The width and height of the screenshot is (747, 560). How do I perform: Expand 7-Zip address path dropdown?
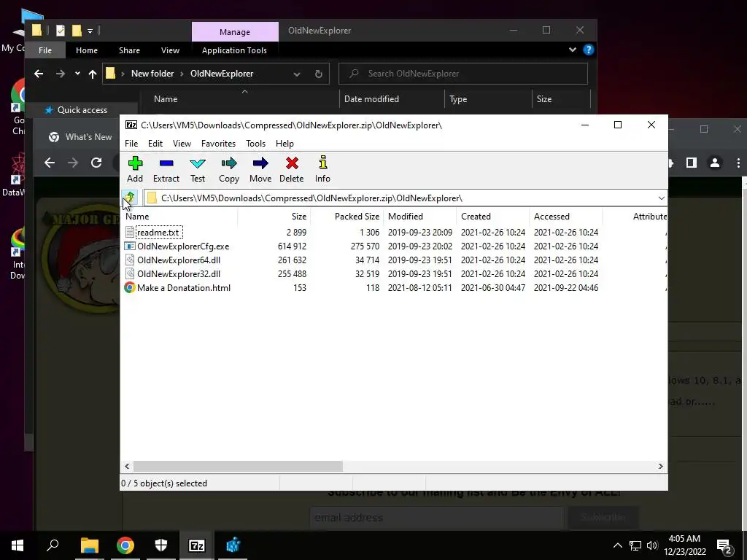point(661,198)
